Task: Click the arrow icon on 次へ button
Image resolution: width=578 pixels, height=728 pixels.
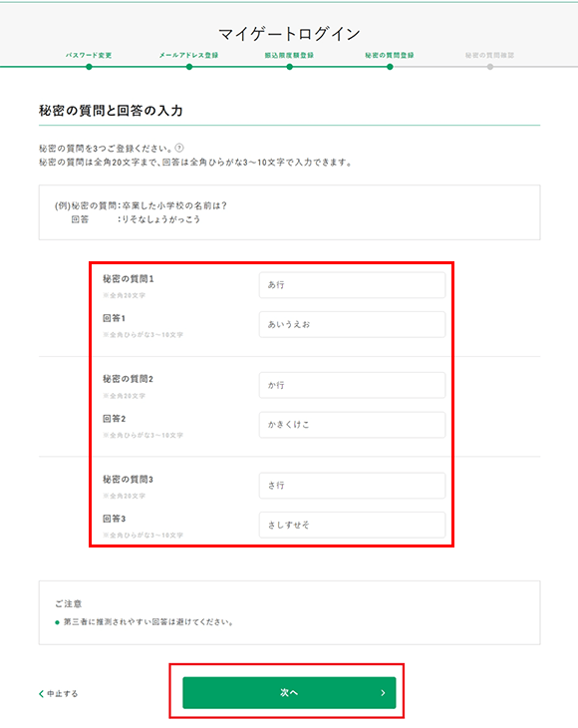Action: pyautogui.click(x=383, y=693)
